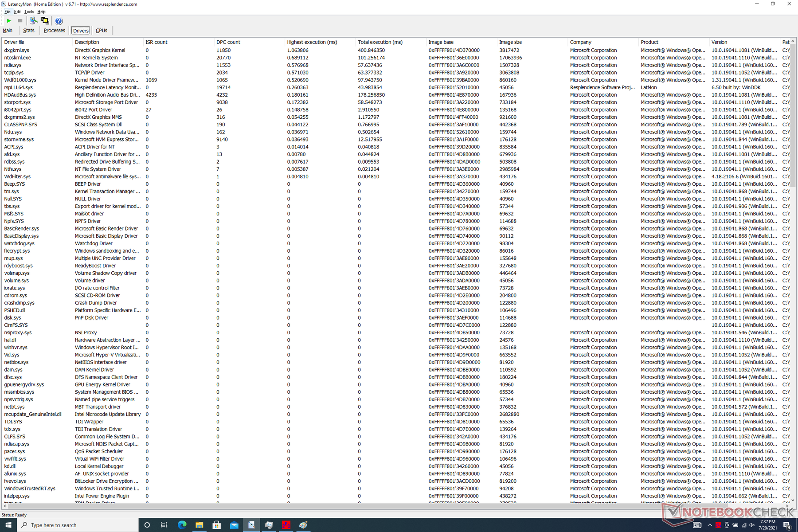The image size is (798, 532).
Task: Open the Action Center notifications icon
Action: pyautogui.click(x=787, y=525)
